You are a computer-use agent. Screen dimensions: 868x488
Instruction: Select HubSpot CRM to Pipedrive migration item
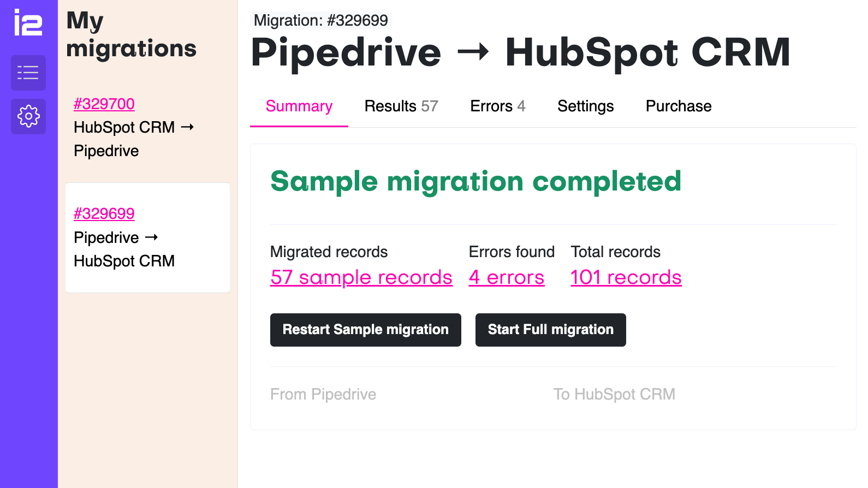pyautogui.click(x=133, y=139)
